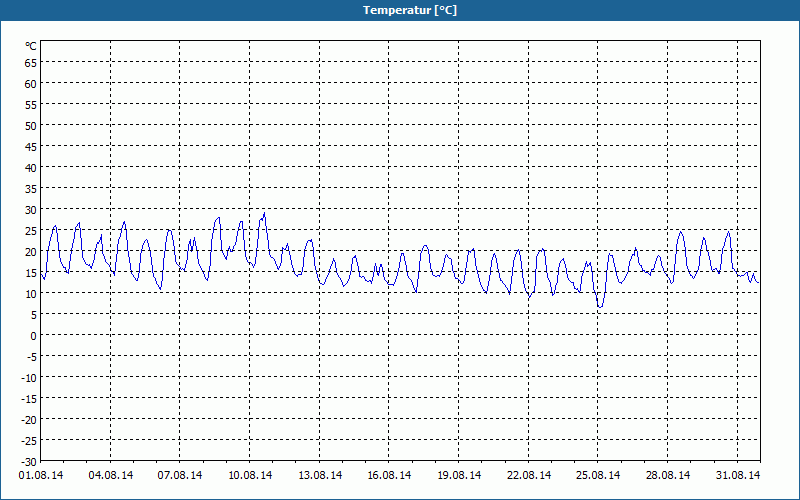The image size is (800, 500).
Task: Pick the 20 degree axis label
Action: click(31, 252)
